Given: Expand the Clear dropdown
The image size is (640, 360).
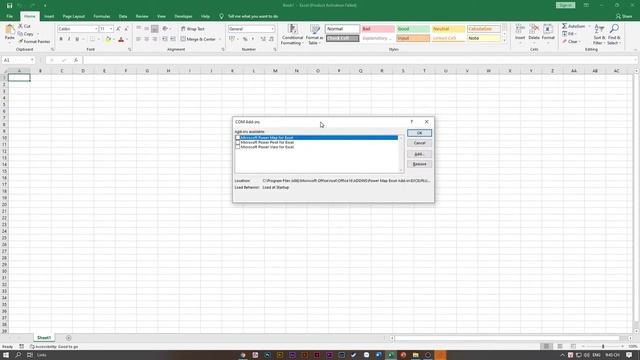Looking at the screenshot, I should [x=580, y=42].
